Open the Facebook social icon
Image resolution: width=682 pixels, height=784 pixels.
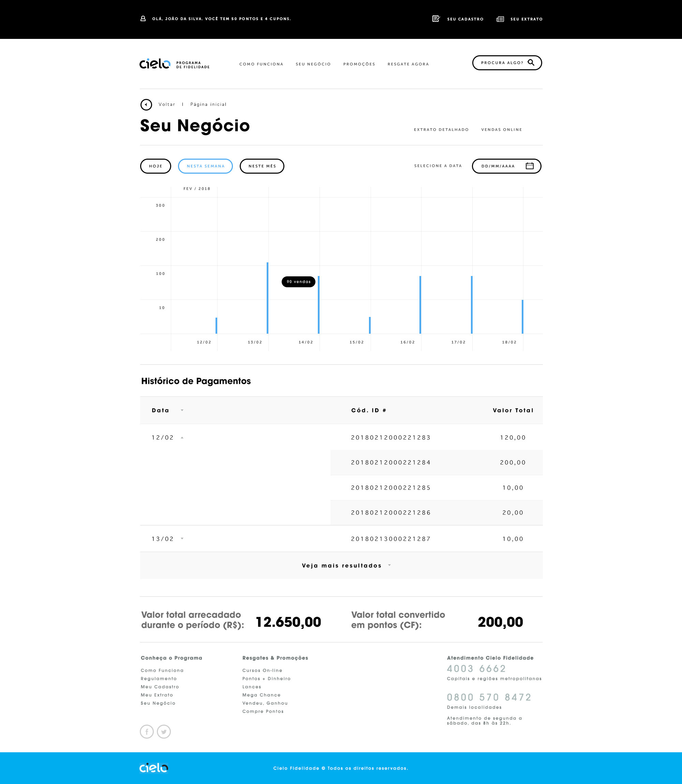(x=147, y=731)
